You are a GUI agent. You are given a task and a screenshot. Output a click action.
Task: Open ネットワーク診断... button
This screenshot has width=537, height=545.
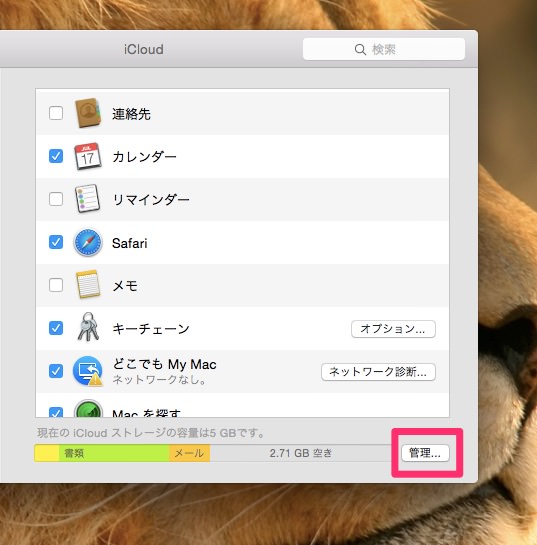[378, 372]
